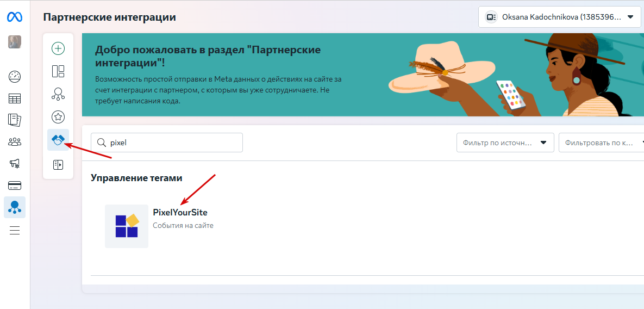Image resolution: width=644 pixels, height=309 pixels.
Task: Open the table-grid icon in left rail
Action: tap(15, 98)
